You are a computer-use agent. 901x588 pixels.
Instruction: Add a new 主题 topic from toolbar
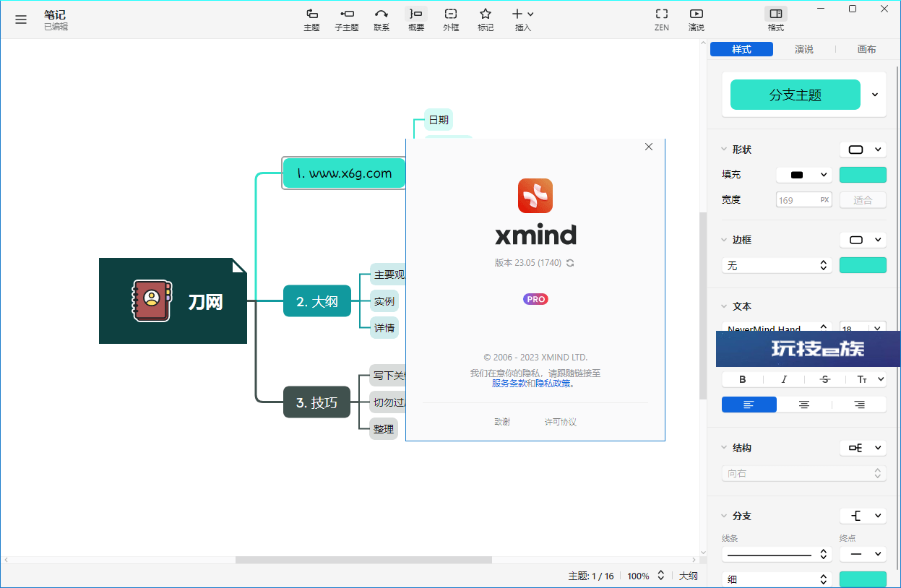311,20
